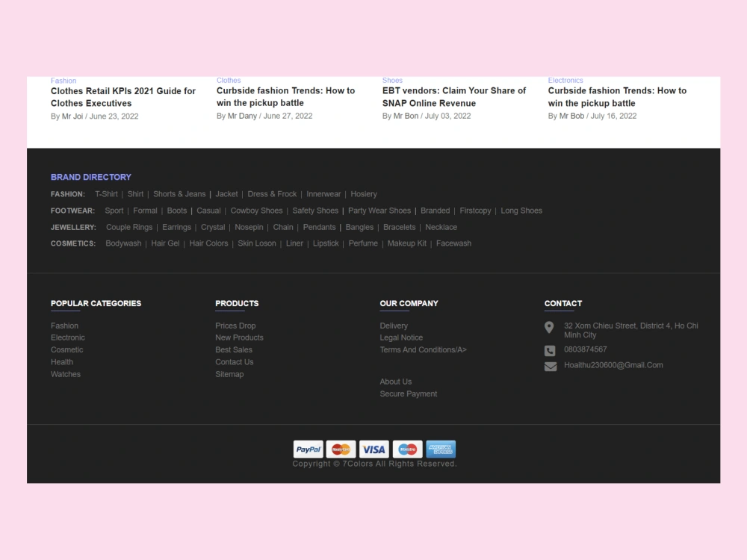Open Hair Gel cosmetics link
The width and height of the screenshot is (747, 560).
click(x=165, y=243)
